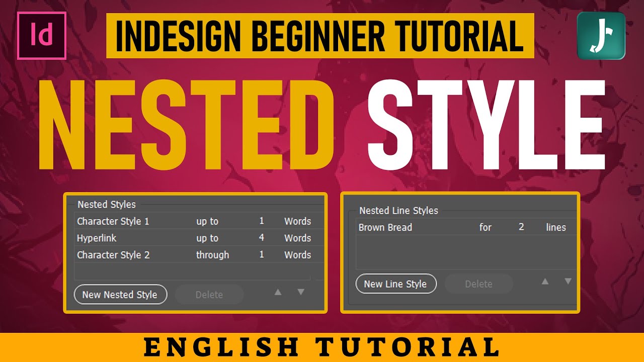Click the green J channel logo
Viewport: 644px width, 362px height.
(601, 36)
